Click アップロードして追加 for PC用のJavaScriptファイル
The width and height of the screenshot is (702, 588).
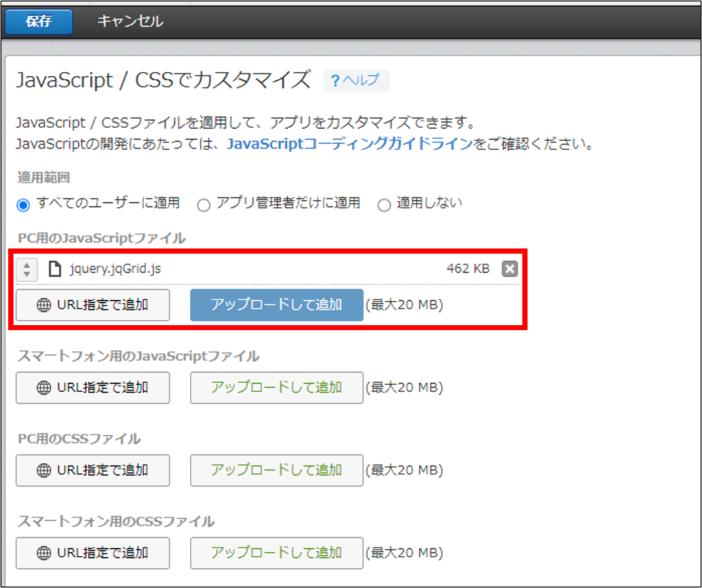coord(276,305)
